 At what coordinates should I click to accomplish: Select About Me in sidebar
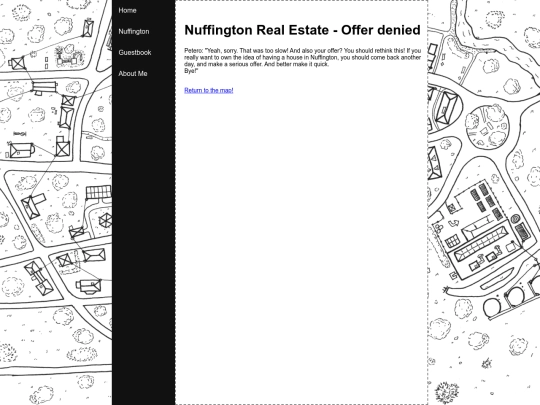pyautogui.click(x=133, y=73)
